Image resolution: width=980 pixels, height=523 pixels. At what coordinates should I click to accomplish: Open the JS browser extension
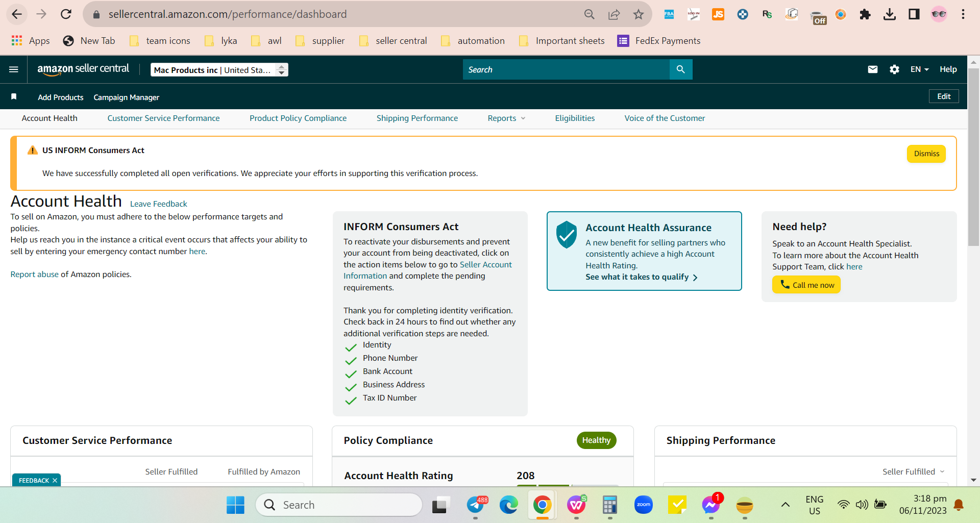coord(718,14)
